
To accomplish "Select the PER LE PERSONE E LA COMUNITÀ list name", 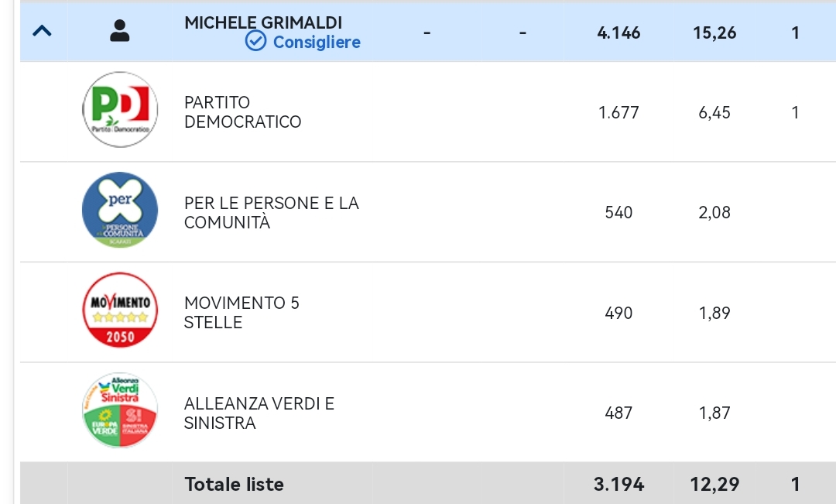I will 272,212.
